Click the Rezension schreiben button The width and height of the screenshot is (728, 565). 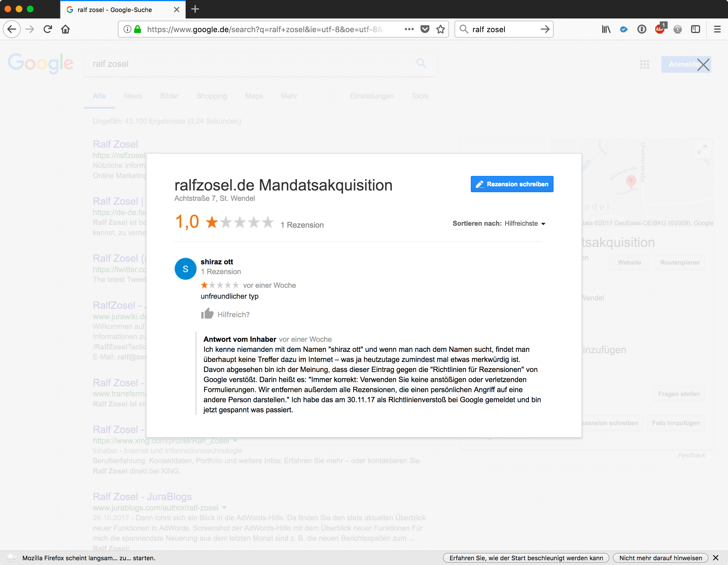512,184
